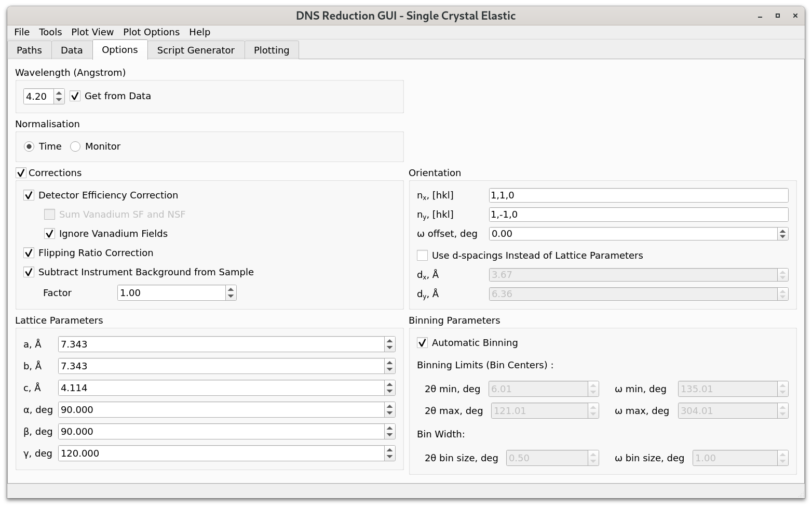This screenshot has width=812, height=507.
Task: Open the Tools menu
Action: coord(50,32)
